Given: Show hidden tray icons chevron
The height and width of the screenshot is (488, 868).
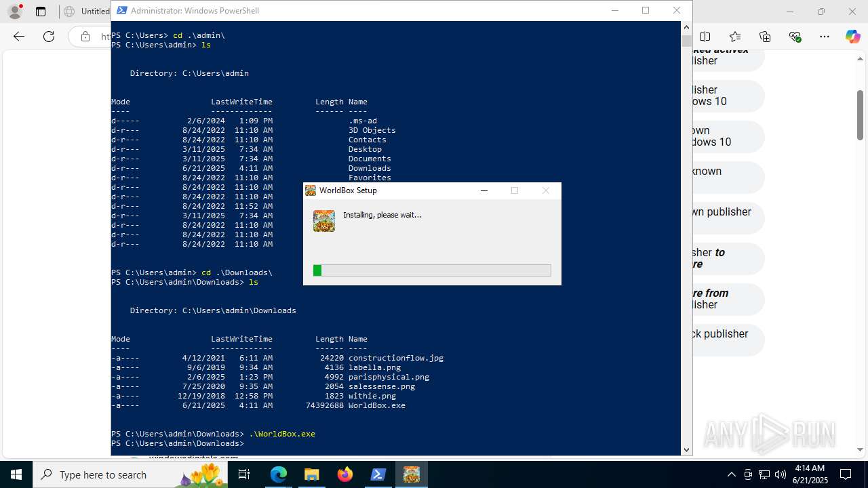Looking at the screenshot, I should [x=731, y=474].
